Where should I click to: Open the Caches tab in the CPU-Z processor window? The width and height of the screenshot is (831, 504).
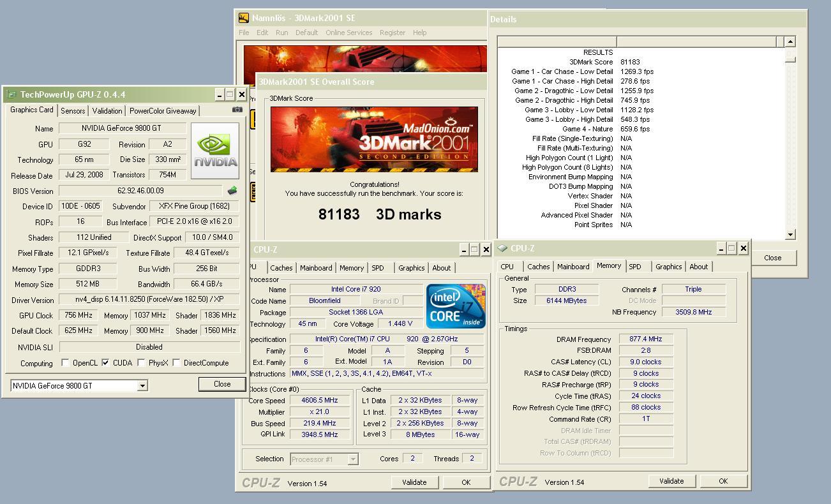281,268
